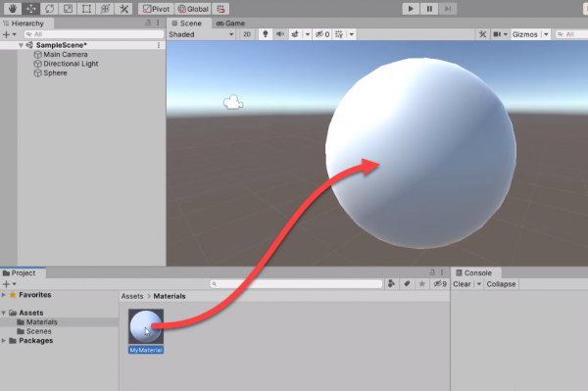Image resolution: width=588 pixels, height=391 pixels.
Task: Open the scene effects dropdown arrow
Action: click(x=308, y=34)
